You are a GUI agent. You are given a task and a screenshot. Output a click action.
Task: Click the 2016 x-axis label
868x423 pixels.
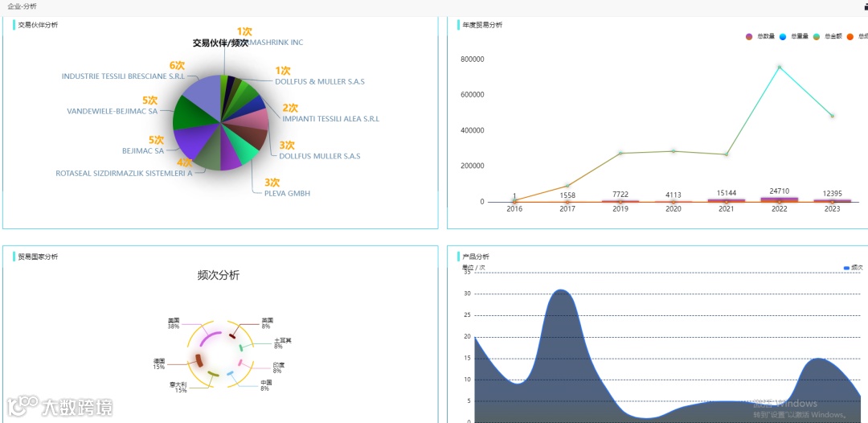[x=514, y=209]
